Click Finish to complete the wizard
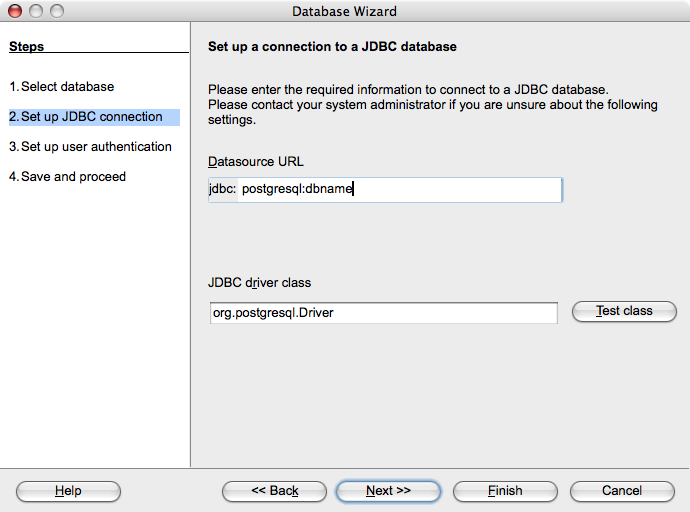690x512 pixels. tap(505, 491)
